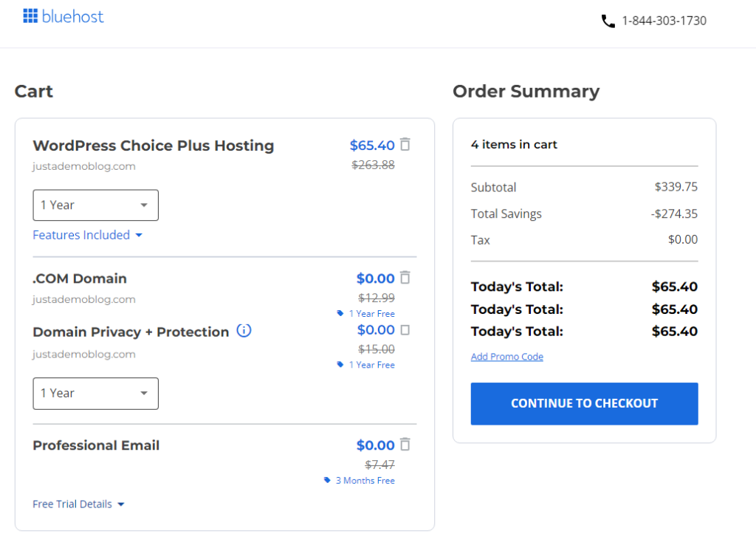Click the crossed-out $263.88 price

click(373, 165)
